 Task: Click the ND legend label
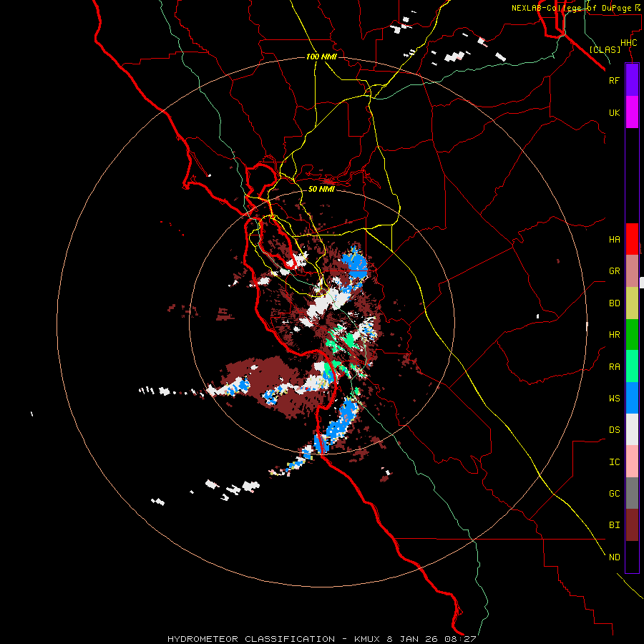(614, 557)
